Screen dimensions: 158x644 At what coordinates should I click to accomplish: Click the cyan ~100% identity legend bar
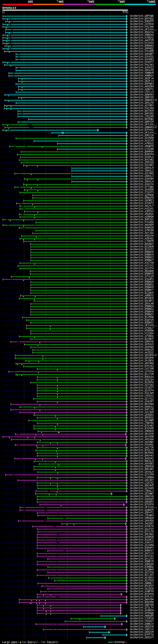140,4
